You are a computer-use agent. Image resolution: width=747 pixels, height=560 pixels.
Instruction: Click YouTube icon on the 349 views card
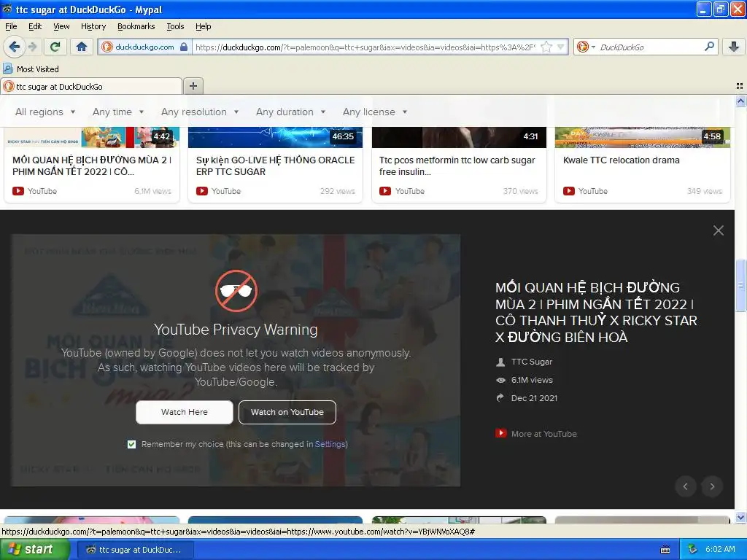[x=569, y=191]
